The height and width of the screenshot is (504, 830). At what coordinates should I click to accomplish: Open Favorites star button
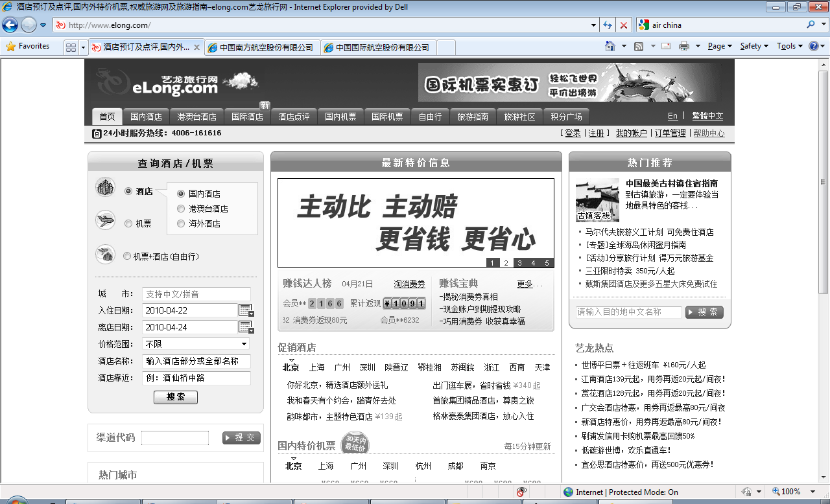pyautogui.click(x=27, y=46)
